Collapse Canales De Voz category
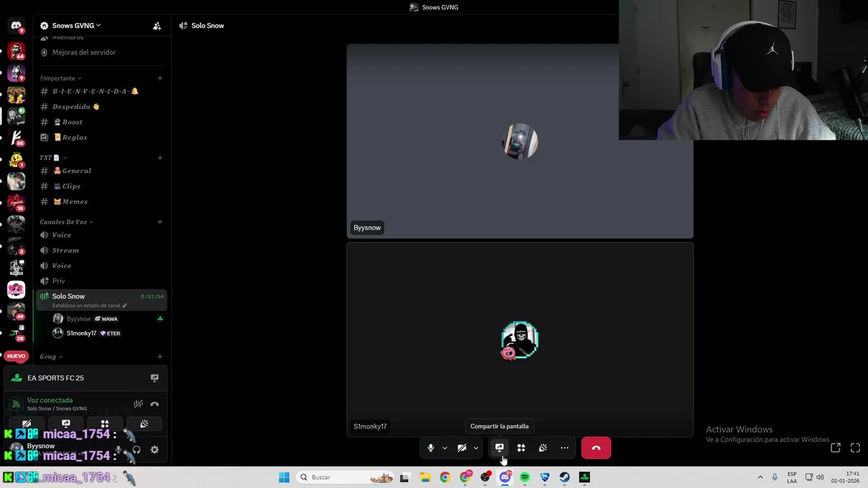This screenshot has width=868, height=488. (66, 222)
